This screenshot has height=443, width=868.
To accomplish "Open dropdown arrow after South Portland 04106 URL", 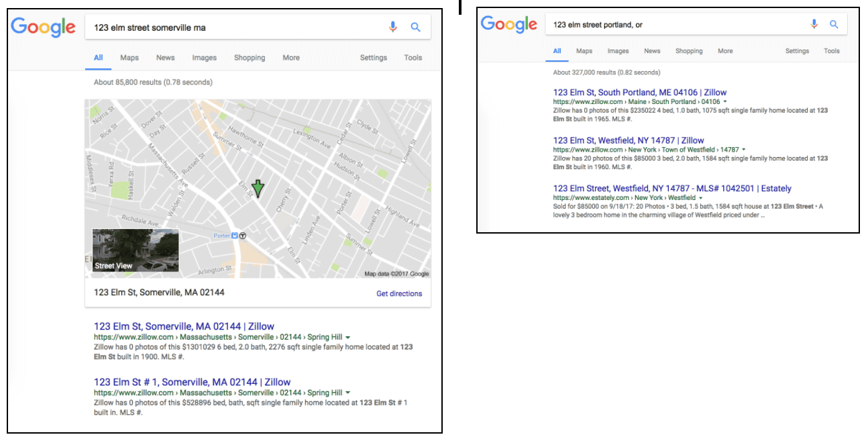I will point(725,102).
